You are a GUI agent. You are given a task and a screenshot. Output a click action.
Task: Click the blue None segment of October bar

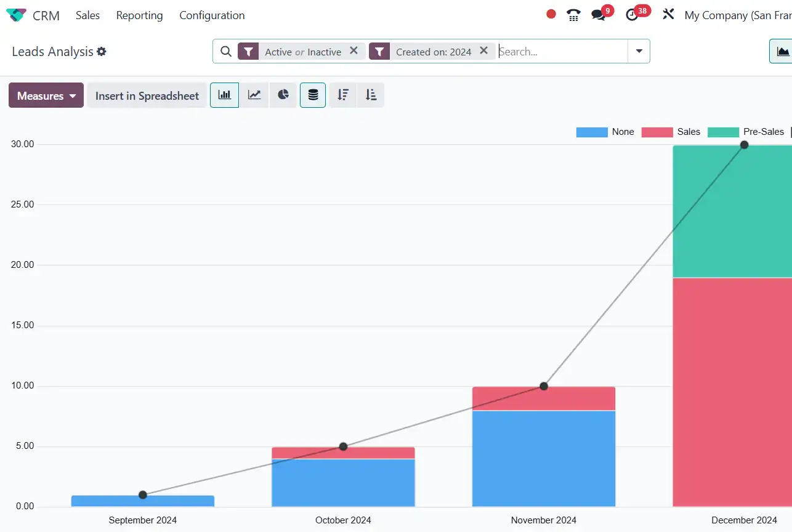(x=343, y=483)
